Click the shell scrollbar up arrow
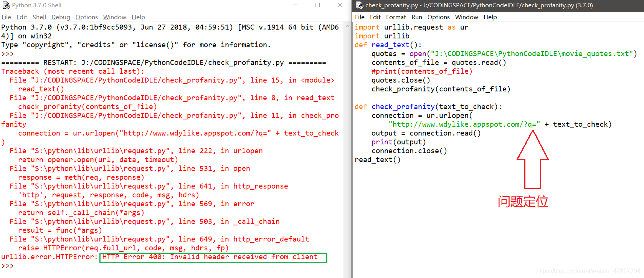This screenshot has width=644, height=278. (347, 26)
